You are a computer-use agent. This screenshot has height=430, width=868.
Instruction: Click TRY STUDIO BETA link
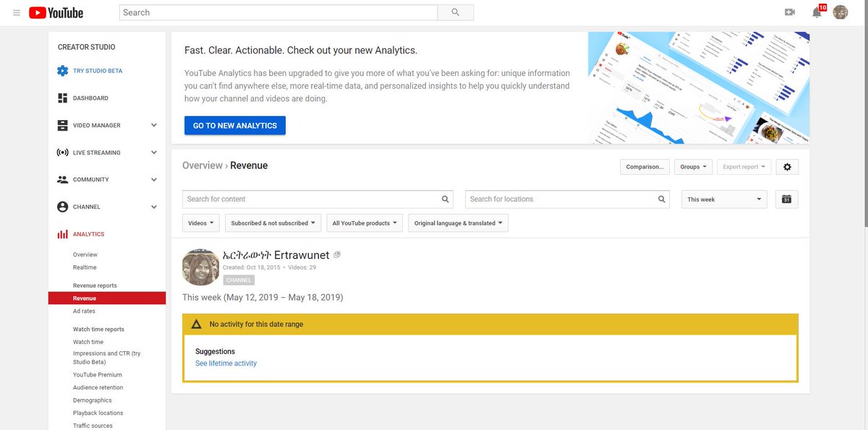tap(98, 71)
